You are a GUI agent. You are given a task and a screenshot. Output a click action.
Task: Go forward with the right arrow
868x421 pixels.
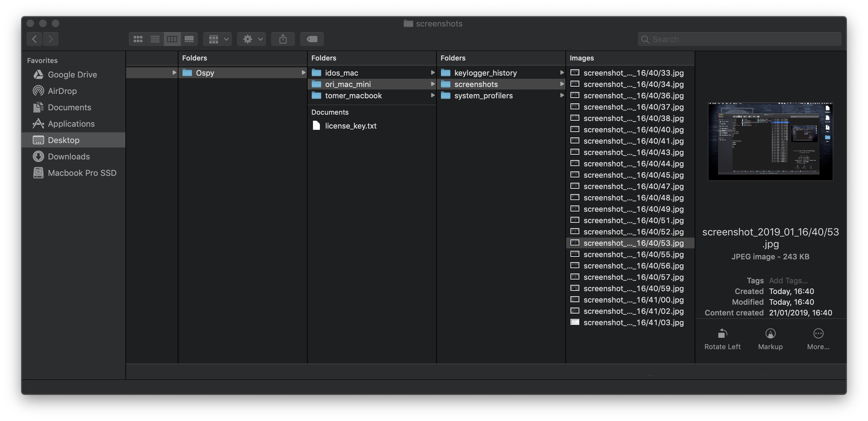pyautogui.click(x=50, y=39)
